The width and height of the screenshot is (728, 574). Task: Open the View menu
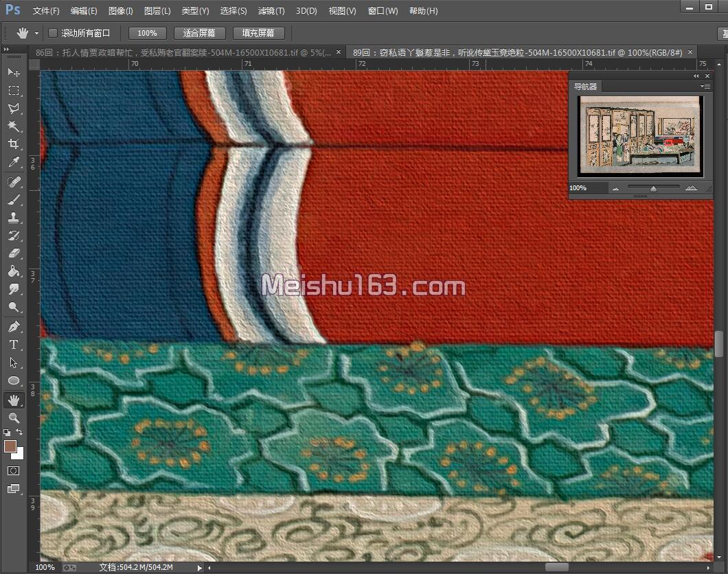[342, 11]
